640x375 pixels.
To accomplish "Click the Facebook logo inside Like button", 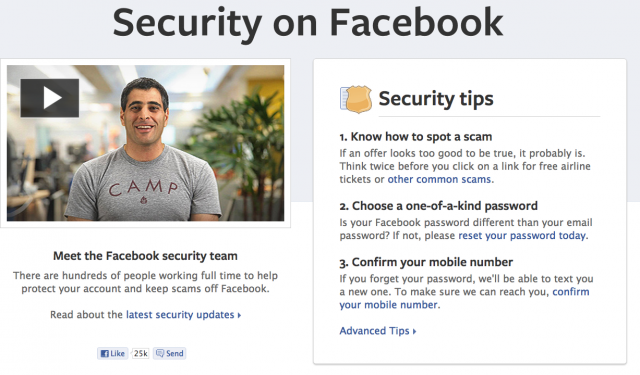I will pyautogui.click(x=104, y=353).
